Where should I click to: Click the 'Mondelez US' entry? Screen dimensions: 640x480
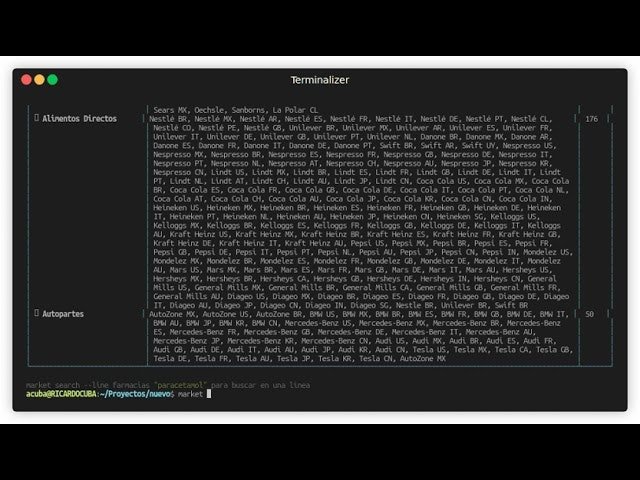[546, 252]
